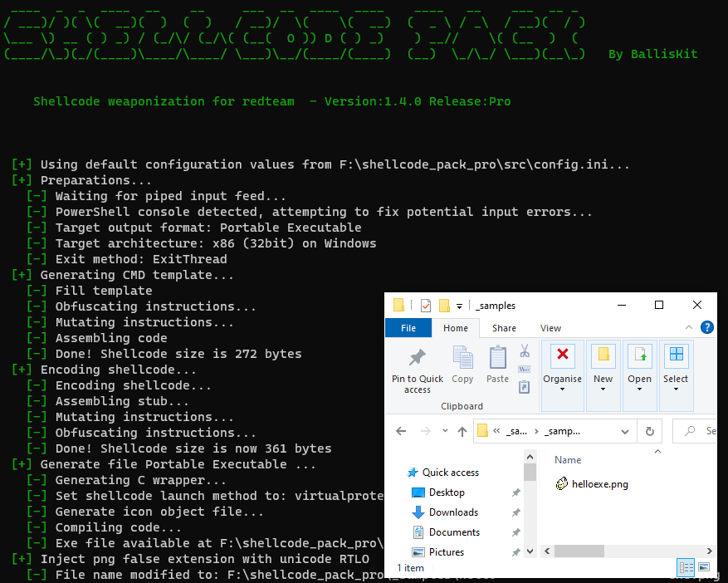This screenshot has height=583, width=728.
Task: Click the Desktop icon in navigation pane
Action: pyautogui.click(x=418, y=492)
